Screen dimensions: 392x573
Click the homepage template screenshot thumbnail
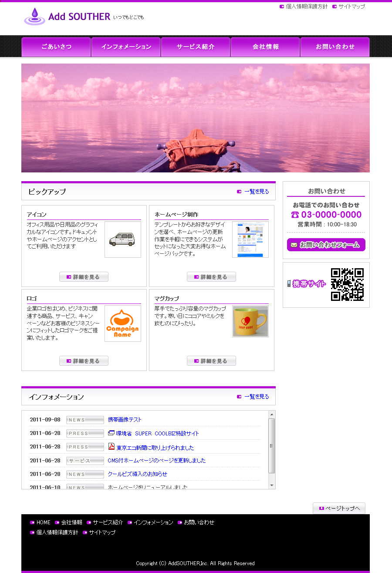(250, 239)
